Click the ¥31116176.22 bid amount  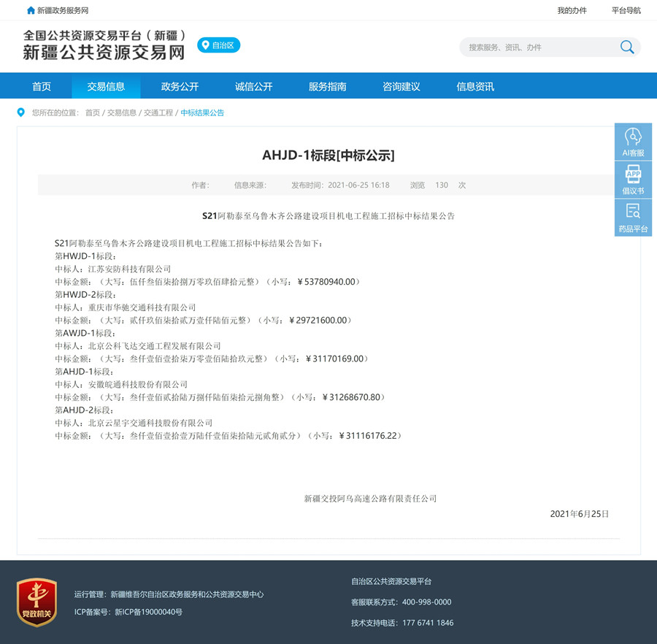368,436
